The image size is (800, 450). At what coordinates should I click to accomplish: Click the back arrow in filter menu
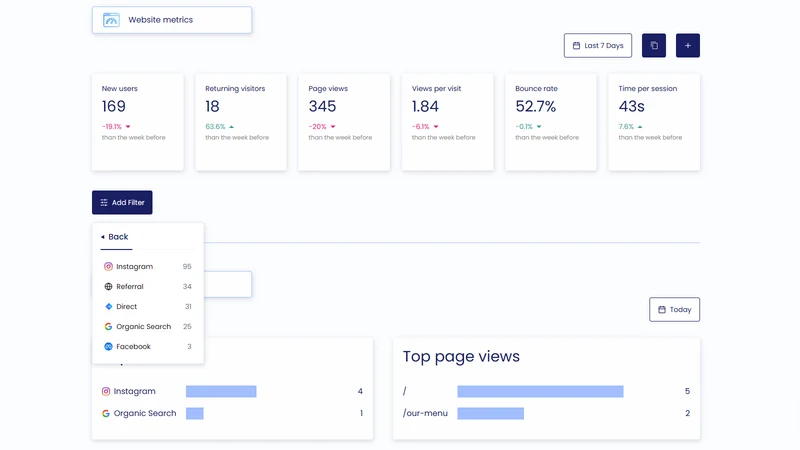[x=103, y=237]
